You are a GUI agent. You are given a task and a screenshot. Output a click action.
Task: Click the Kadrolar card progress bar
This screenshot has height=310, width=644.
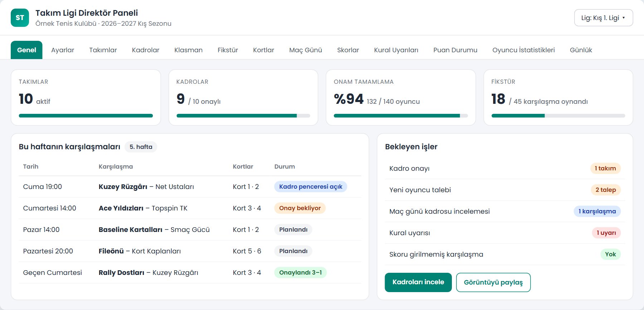tap(243, 116)
